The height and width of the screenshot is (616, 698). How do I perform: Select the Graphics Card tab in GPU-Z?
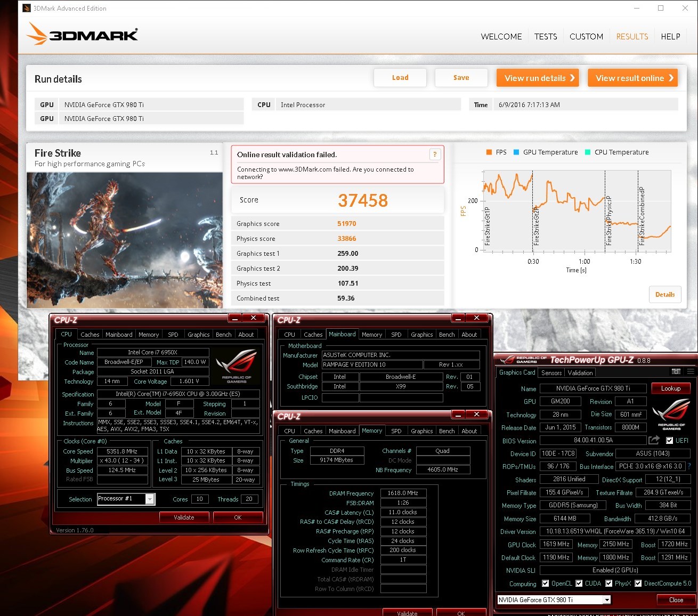tap(517, 372)
